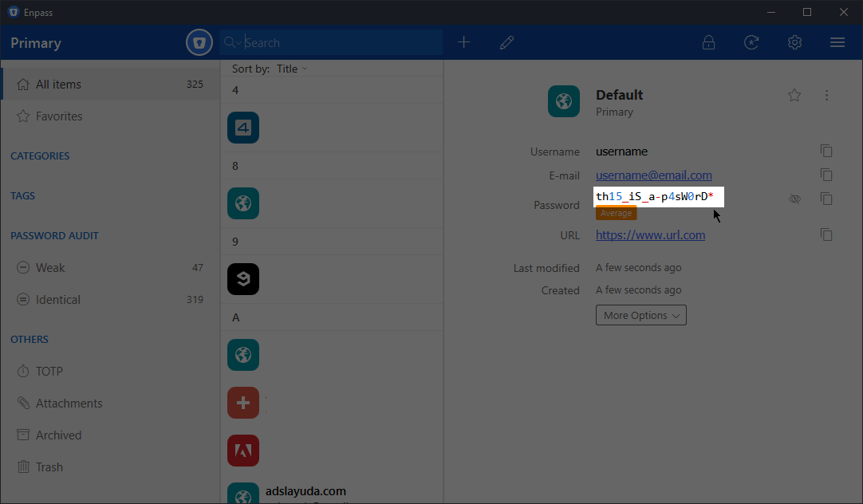Open Attachments section
Image resolution: width=863 pixels, height=504 pixels.
tap(110, 403)
